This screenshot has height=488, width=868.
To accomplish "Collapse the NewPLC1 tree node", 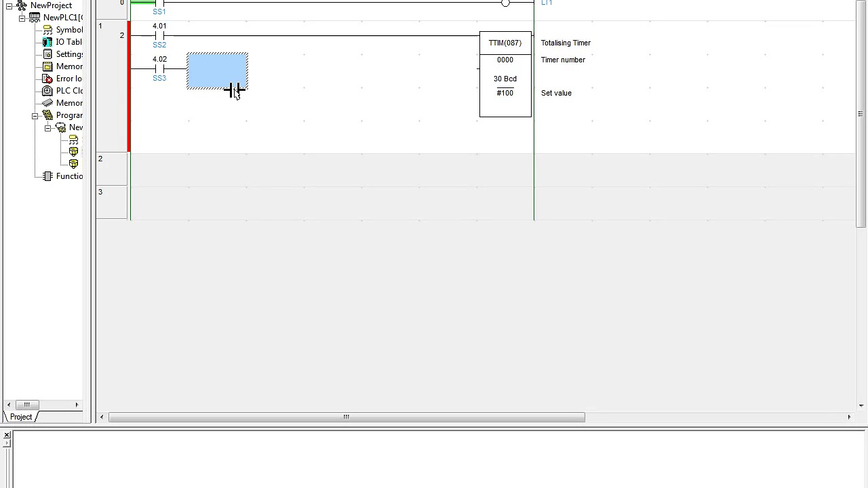I will click(22, 18).
